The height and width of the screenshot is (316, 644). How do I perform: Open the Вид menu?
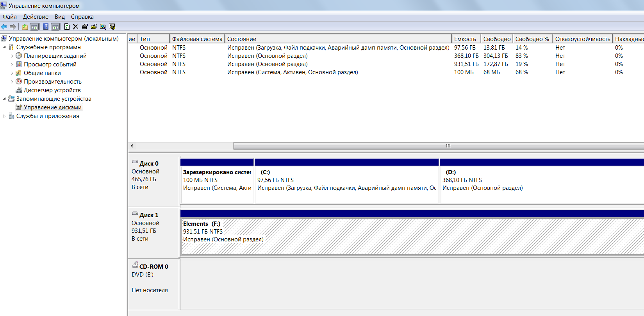coord(60,17)
